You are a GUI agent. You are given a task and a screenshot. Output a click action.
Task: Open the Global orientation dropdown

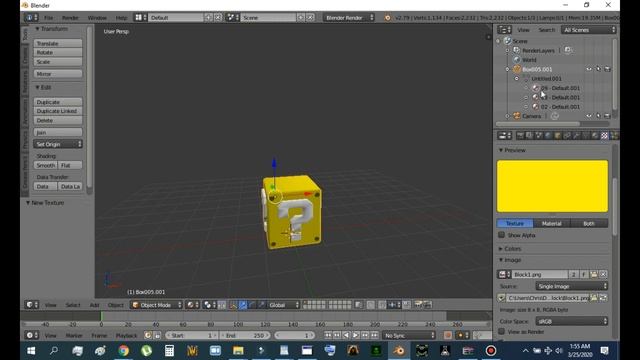coord(283,305)
